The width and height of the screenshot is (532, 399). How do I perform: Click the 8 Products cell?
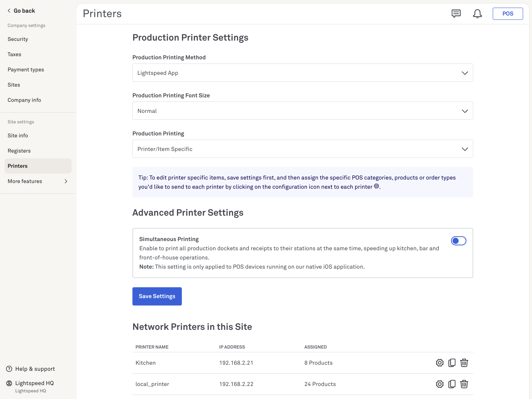click(x=318, y=363)
